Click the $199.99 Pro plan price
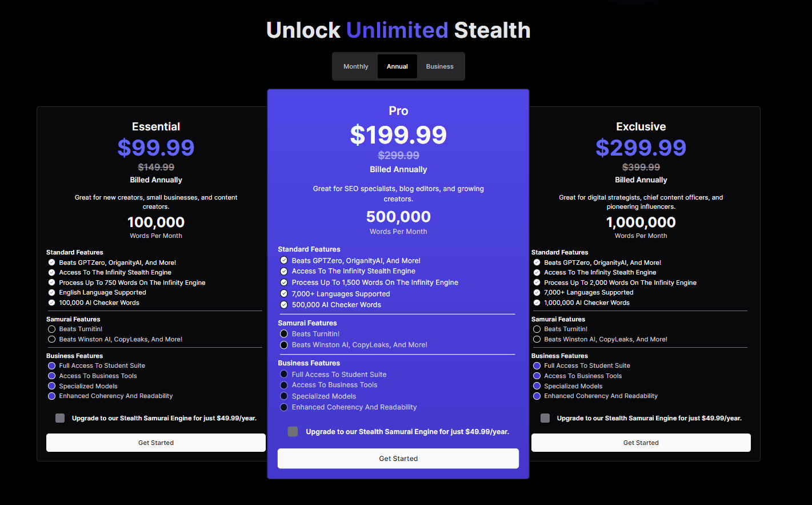The width and height of the screenshot is (812, 505). [x=398, y=135]
